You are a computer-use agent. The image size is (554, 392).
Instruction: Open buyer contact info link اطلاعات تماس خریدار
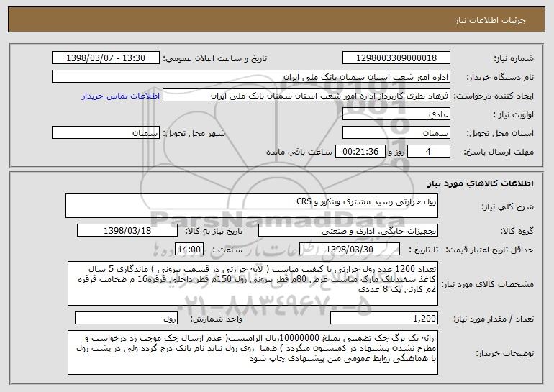point(121,96)
